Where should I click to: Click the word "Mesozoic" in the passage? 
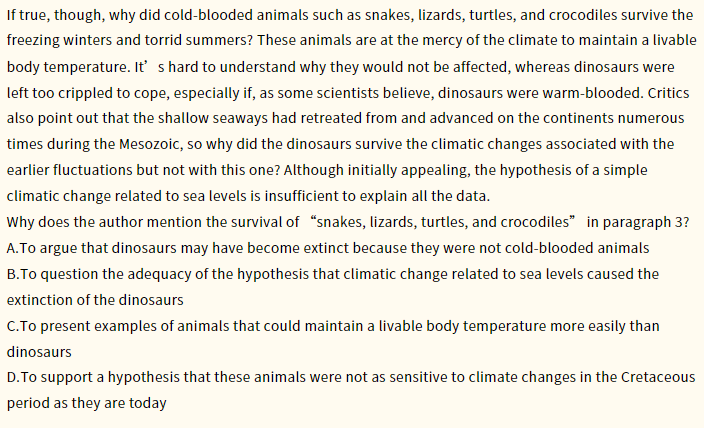click(x=149, y=144)
